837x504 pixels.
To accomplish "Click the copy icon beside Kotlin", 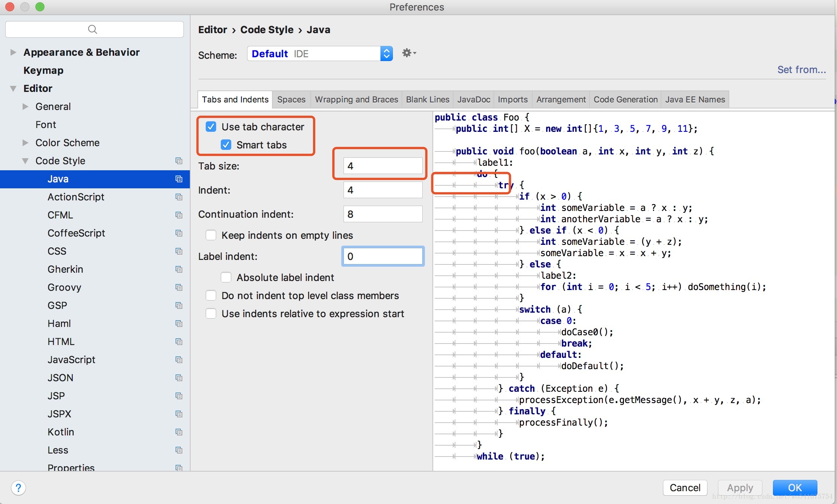I will pyautogui.click(x=179, y=432).
